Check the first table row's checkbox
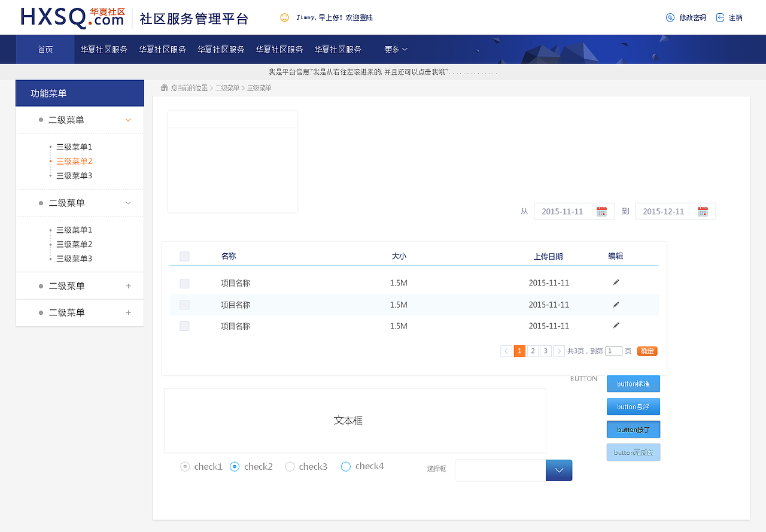This screenshot has height=532, width=766. coord(184,283)
